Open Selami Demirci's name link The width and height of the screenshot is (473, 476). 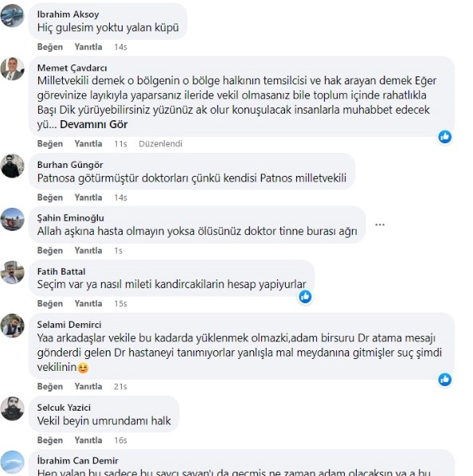(x=69, y=325)
